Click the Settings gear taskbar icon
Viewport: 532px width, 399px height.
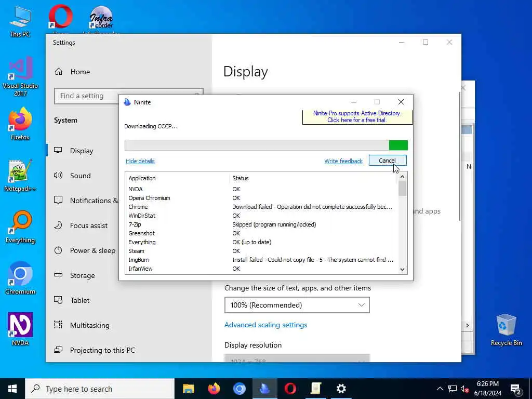pyautogui.click(x=341, y=389)
